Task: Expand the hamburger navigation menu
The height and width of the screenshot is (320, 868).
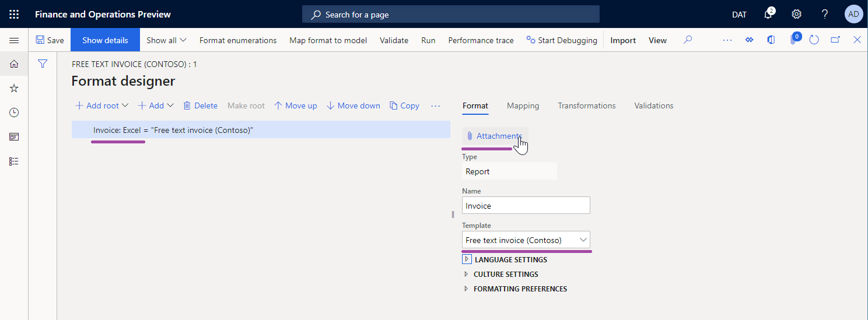Action: point(14,40)
